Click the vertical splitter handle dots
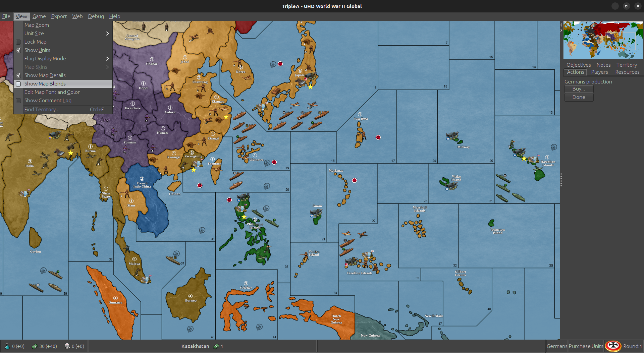The height and width of the screenshot is (353, 644). click(x=561, y=180)
